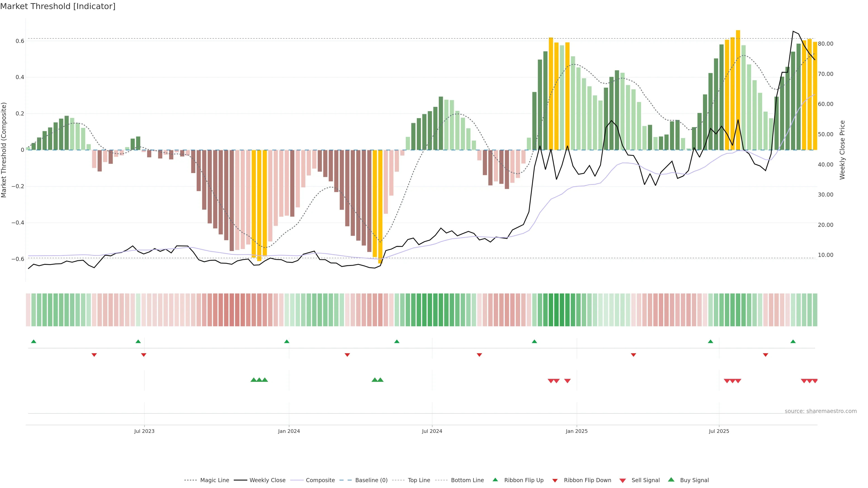Image resolution: width=868 pixels, height=488 pixels.
Task: Click the 80.00 label on price axis
Action: point(826,44)
